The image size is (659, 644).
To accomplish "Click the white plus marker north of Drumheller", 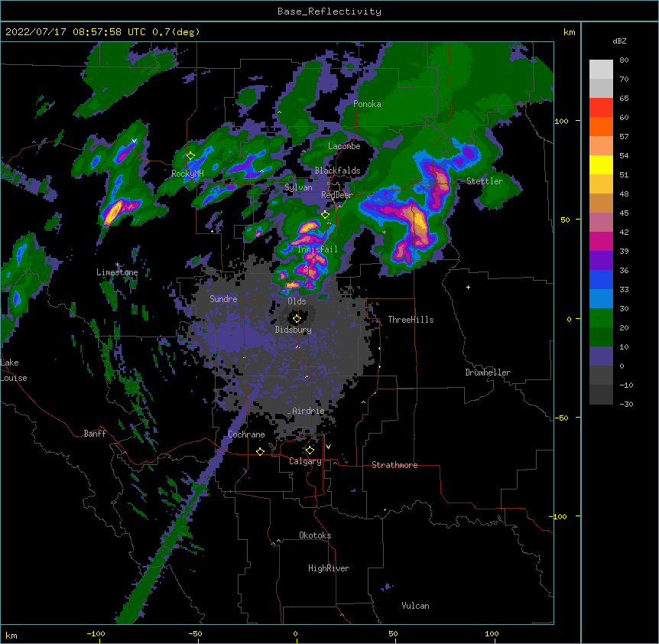I will (468, 287).
